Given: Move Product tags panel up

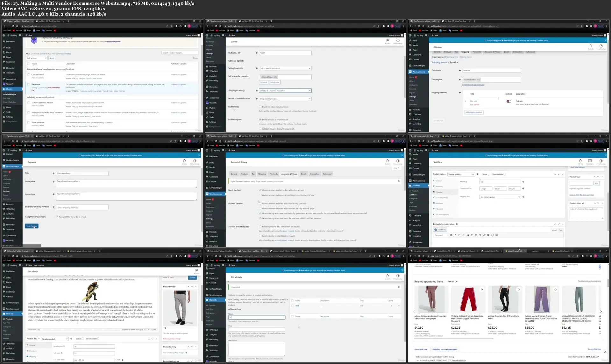Looking at the screenshot, I should pos(594,177).
